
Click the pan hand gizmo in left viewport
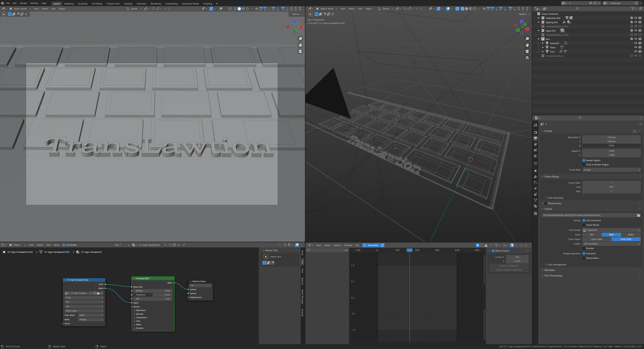tap(300, 45)
